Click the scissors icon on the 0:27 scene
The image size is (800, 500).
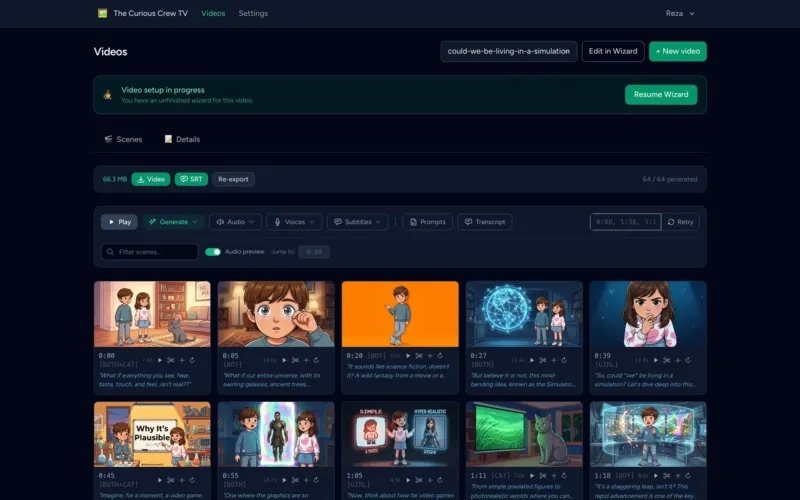pos(543,360)
